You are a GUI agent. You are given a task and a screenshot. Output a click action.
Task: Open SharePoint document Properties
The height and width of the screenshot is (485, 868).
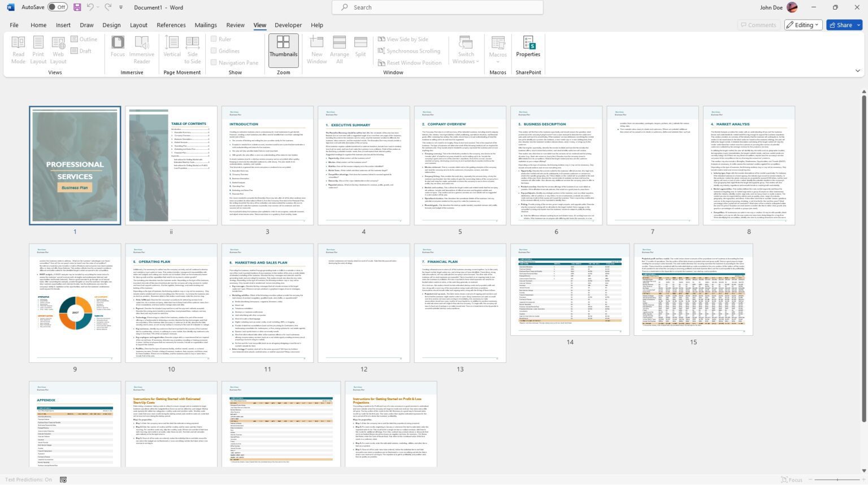(528, 50)
